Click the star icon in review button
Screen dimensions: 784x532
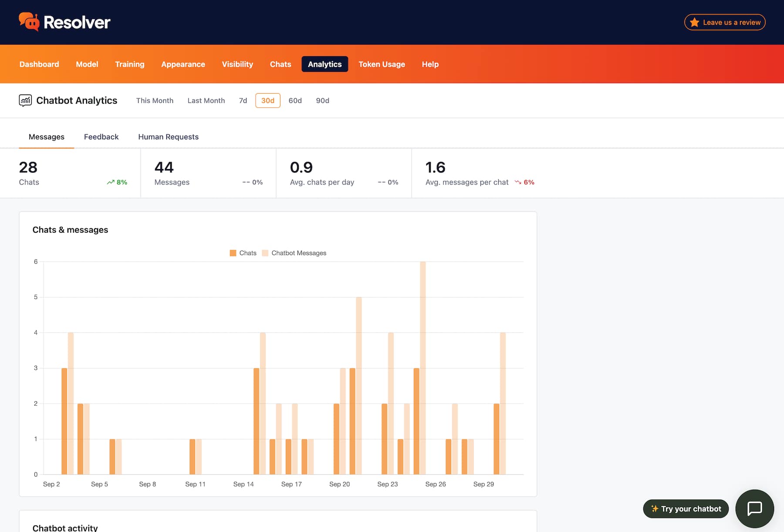pyautogui.click(x=694, y=22)
